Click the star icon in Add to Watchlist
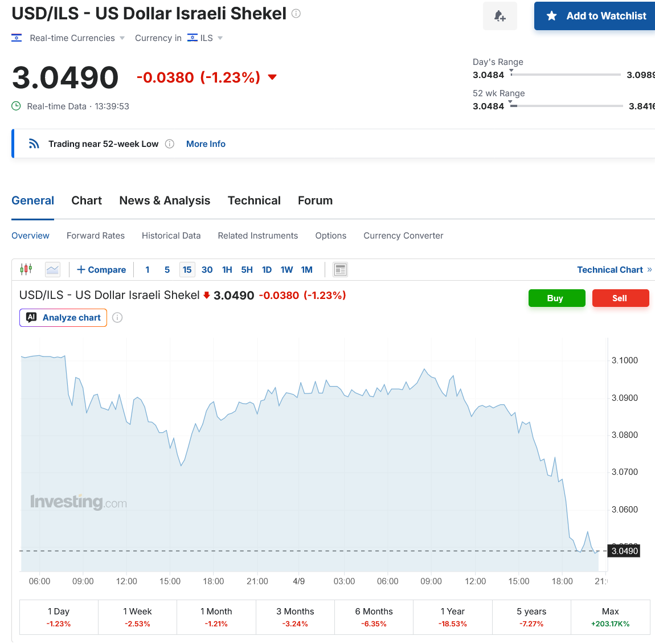Image resolution: width=655 pixels, height=644 pixels. pos(551,16)
